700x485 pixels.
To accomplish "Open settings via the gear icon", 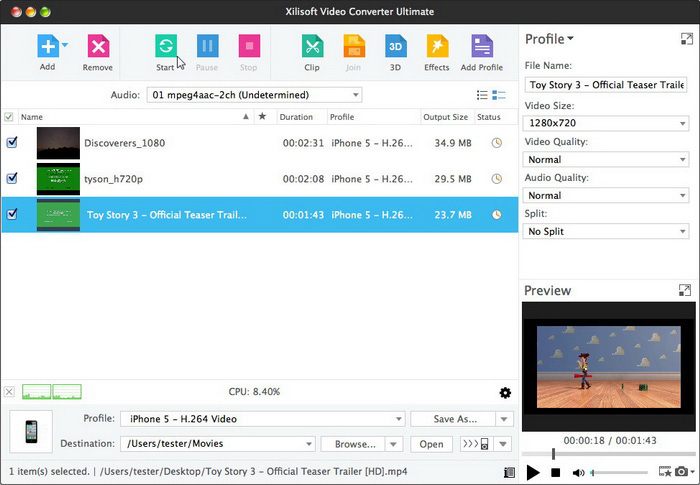I will click(x=505, y=393).
